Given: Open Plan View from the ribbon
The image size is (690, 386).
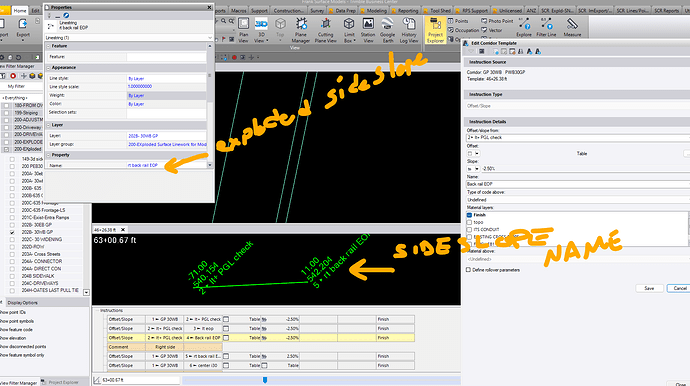Looking at the screenshot, I should pos(243,30).
